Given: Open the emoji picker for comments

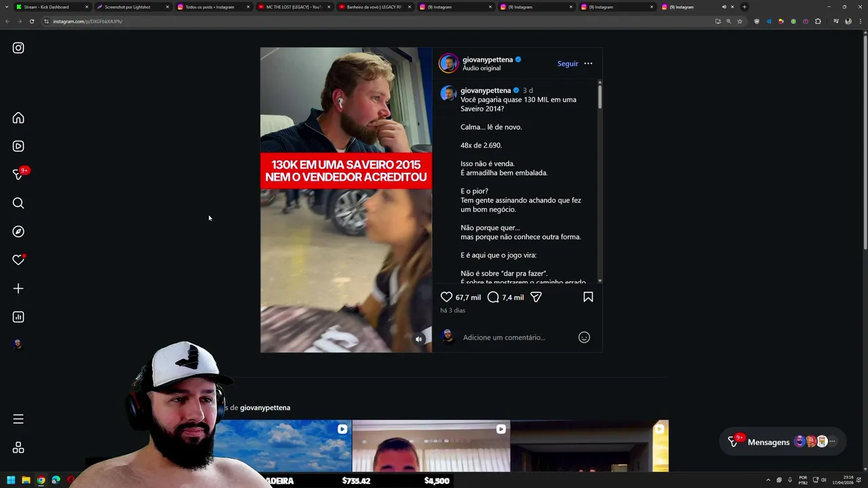Looking at the screenshot, I should pyautogui.click(x=584, y=338).
